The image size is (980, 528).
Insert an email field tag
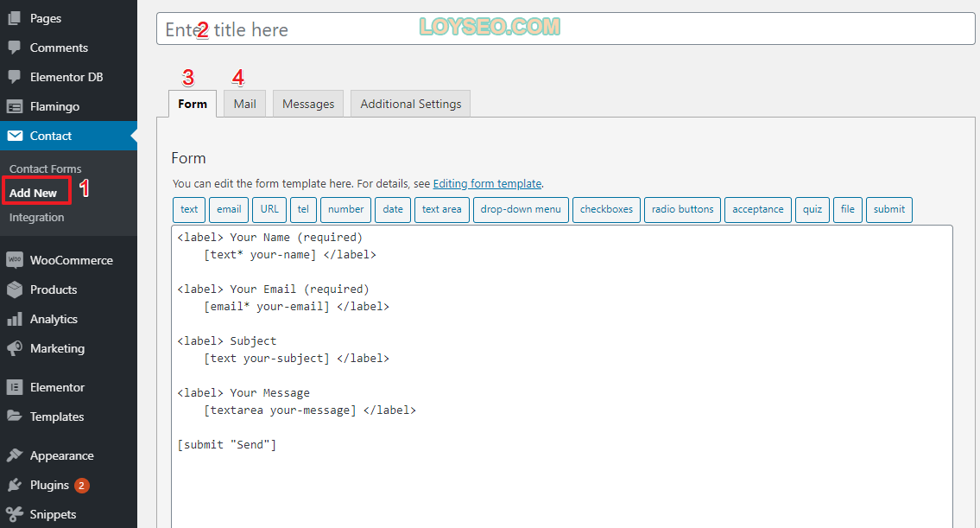(229, 210)
